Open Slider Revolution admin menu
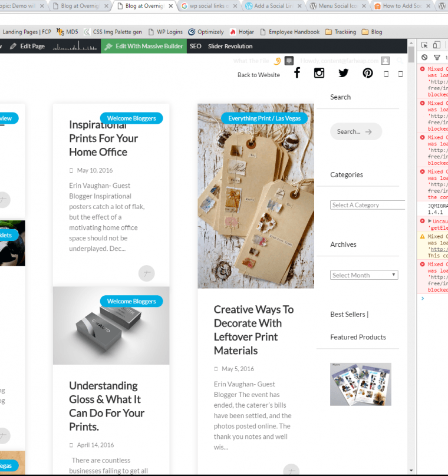Screen dimensions: 448x476 [230, 46]
